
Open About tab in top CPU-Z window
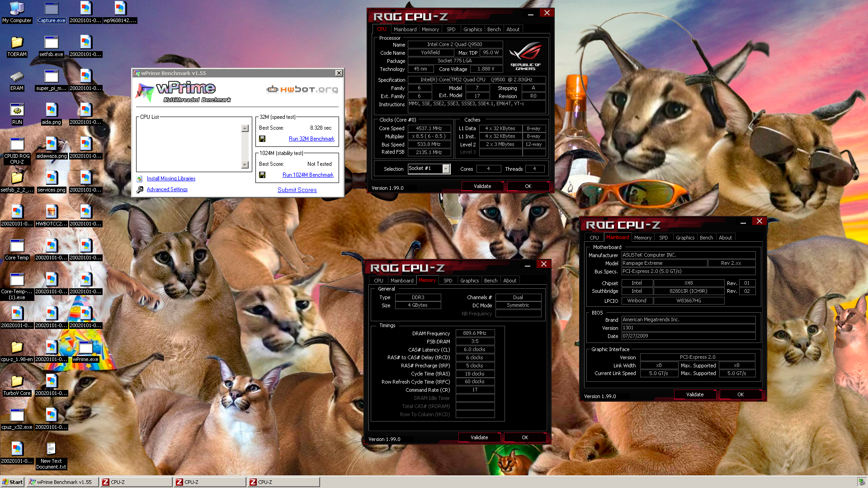tap(513, 29)
